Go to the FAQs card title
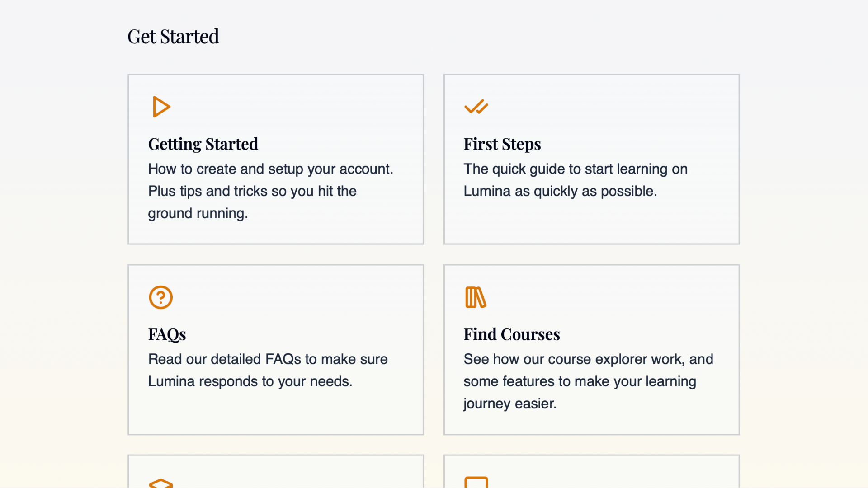868x488 pixels. click(x=167, y=334)
